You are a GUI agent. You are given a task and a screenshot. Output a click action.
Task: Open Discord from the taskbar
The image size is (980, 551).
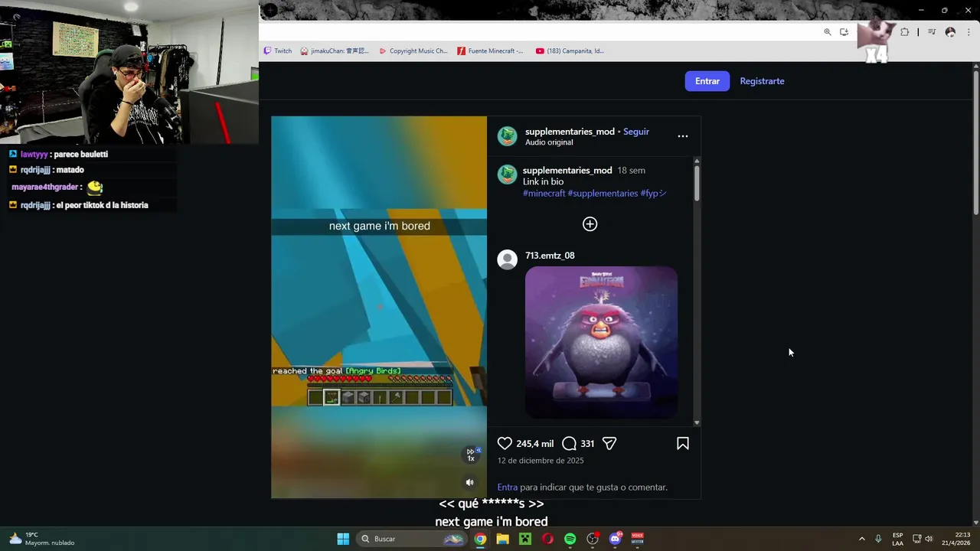pyautogui.click(x=615, y=539)
